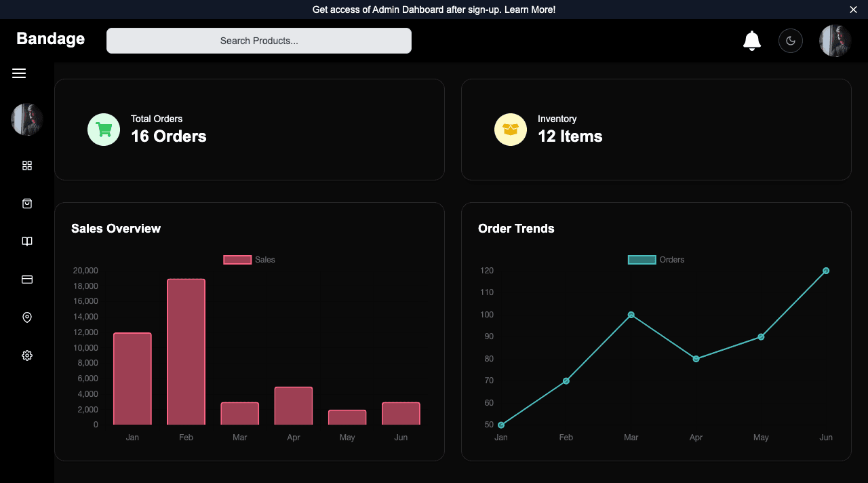Click the Search Products input field

(259, 40)
